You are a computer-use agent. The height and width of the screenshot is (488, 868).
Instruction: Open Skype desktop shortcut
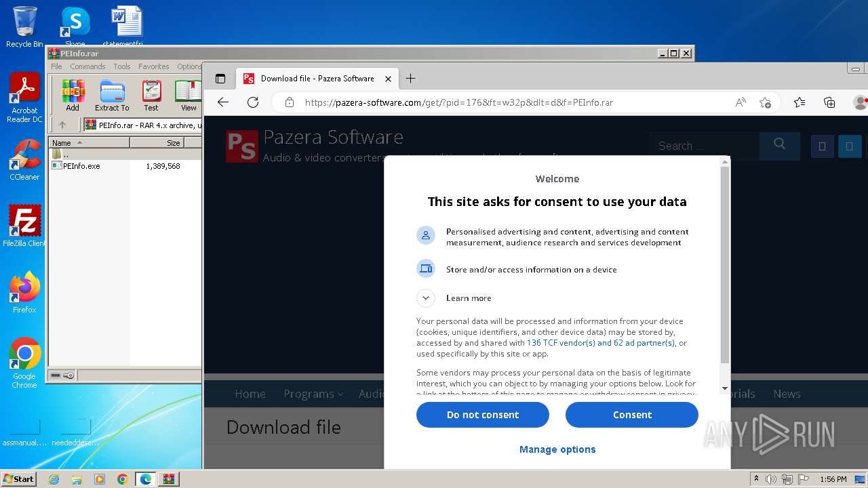[x=75, y=26]
